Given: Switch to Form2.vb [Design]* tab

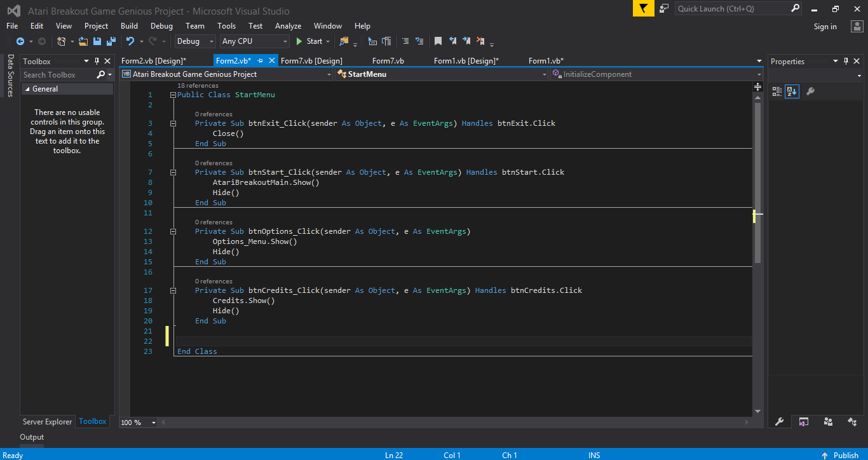Looking at the screenshot, I should point(154,61).
